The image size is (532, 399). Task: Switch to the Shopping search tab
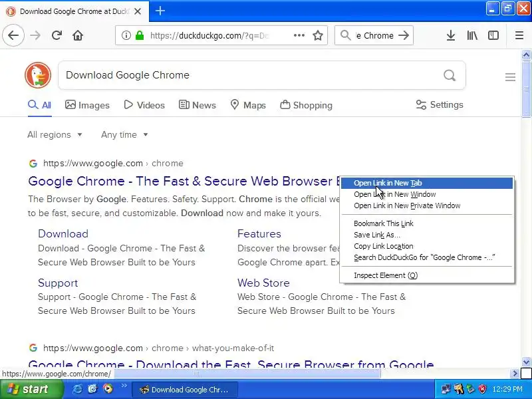306,105
